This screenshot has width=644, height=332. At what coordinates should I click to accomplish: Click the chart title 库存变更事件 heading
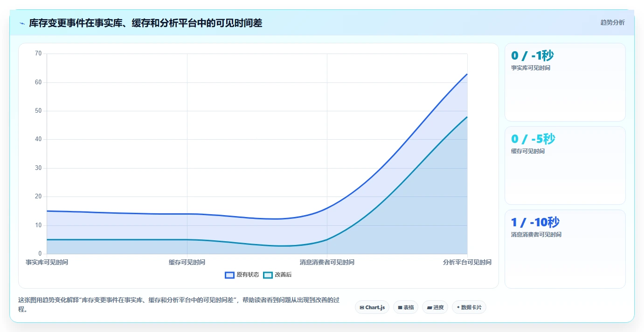[145, 23]
